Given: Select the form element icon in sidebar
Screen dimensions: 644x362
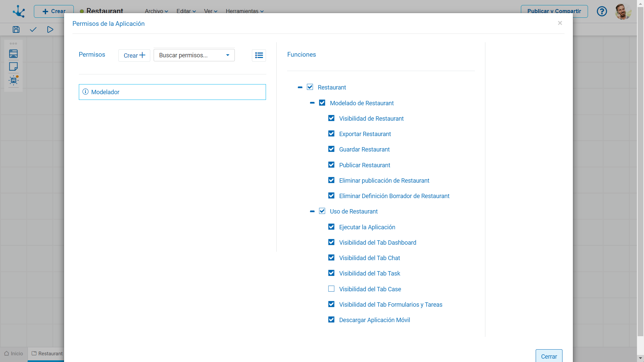Looking at the screenshot, I should (13, 54).
